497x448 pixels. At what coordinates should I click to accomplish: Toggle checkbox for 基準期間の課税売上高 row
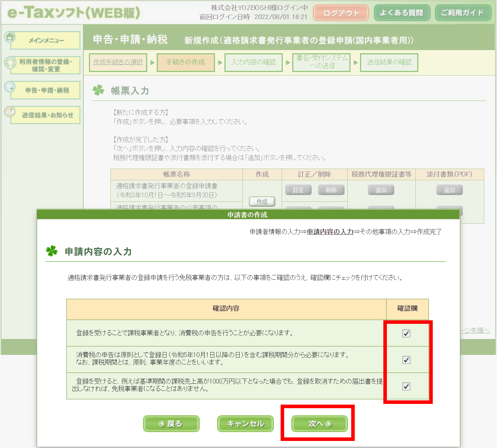(406, 386)
